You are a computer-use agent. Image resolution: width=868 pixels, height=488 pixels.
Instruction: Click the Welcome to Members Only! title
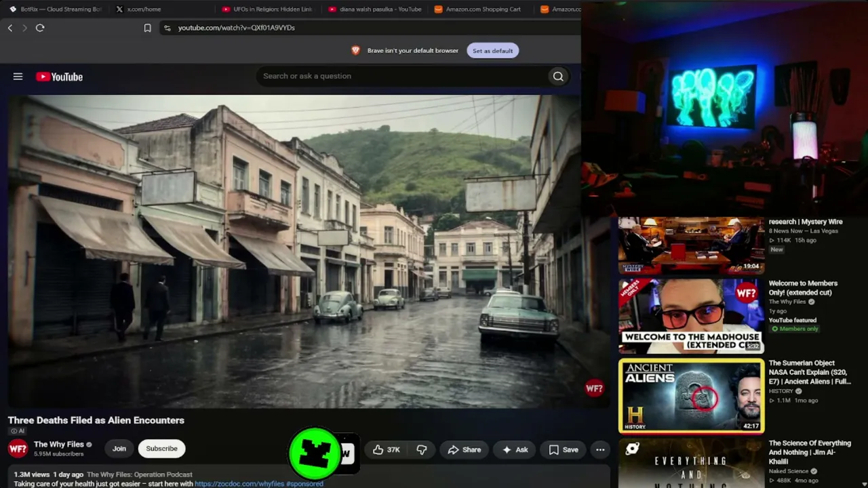(803, 288)
